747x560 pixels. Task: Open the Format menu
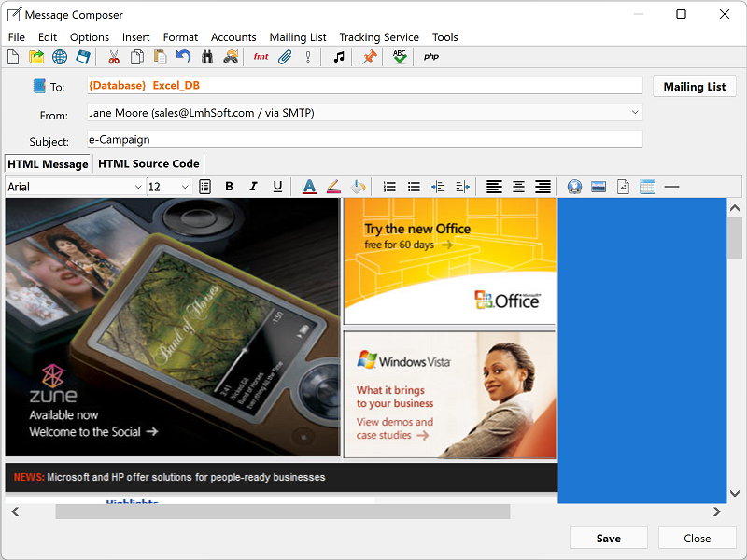coord(180,37)
